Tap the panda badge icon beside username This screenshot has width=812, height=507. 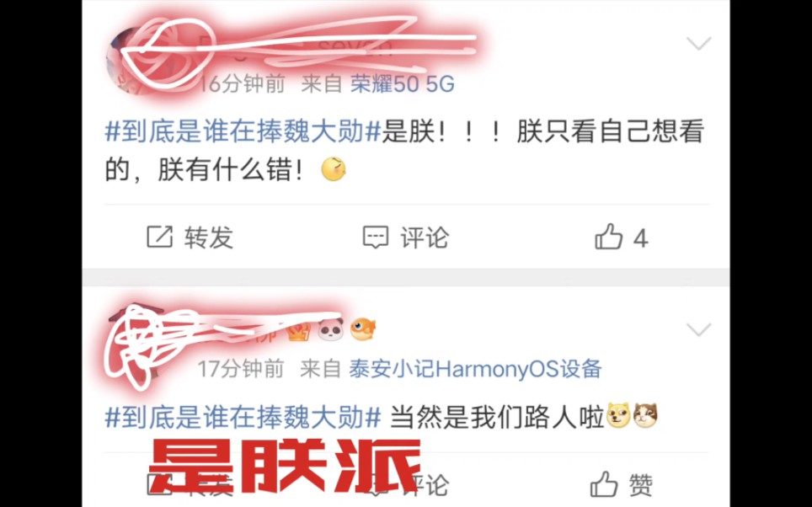click(x=330, y=330)
